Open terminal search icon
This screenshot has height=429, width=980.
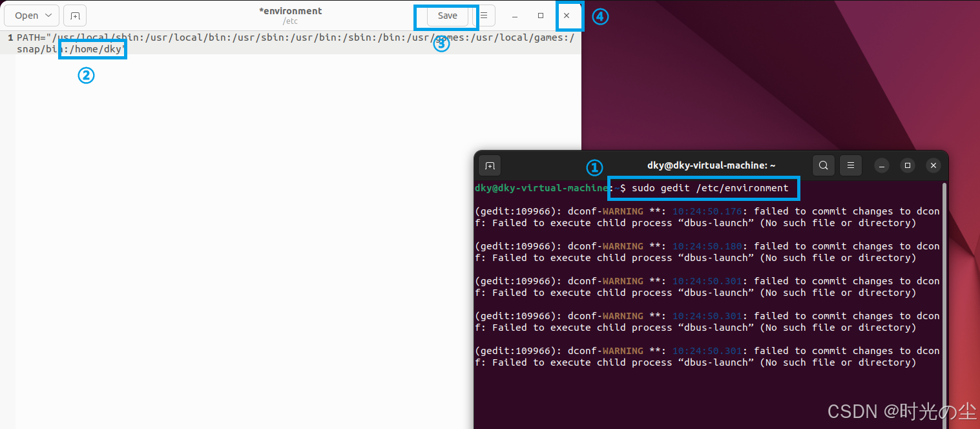click(823, 165)
